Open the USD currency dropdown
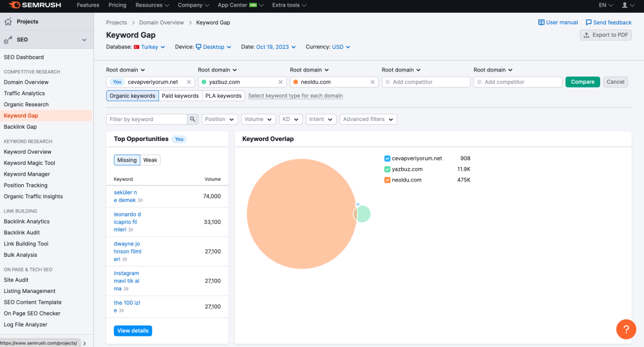The width and height of the screenshot is (644, 347). pyautogui.click(x=341, y=47)
